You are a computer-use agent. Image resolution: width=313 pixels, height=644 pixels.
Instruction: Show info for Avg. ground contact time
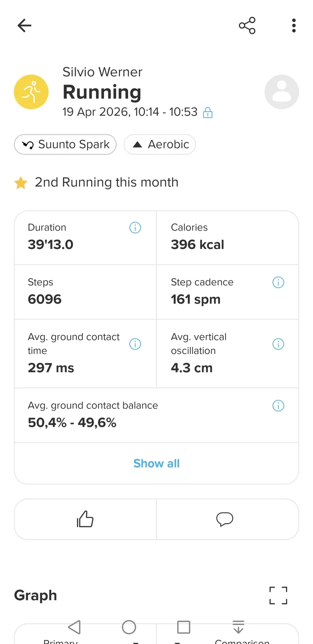tap(135, 344)
